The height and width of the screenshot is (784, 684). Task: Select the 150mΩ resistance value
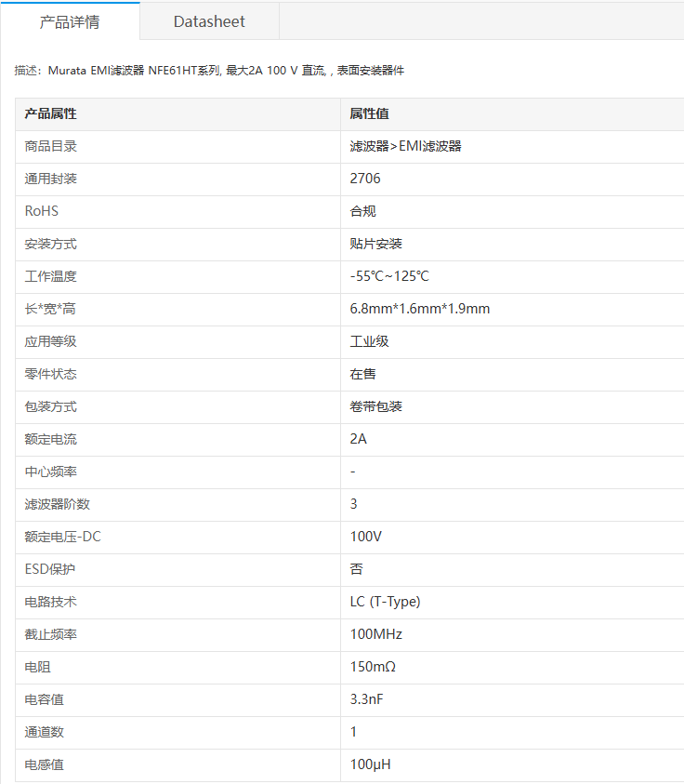pos(373,667)
